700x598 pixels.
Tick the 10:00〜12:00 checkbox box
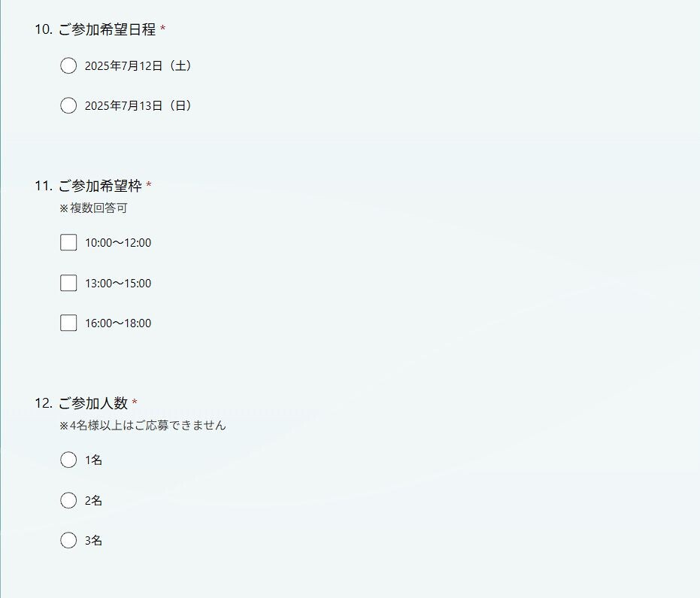coord(68,242)
